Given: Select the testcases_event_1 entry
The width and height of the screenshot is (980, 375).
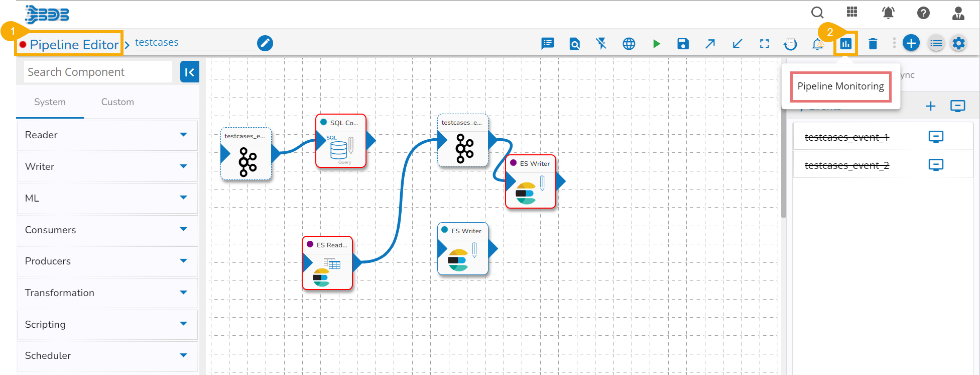Looking at the screenshot, I should (x=846, y=137).
